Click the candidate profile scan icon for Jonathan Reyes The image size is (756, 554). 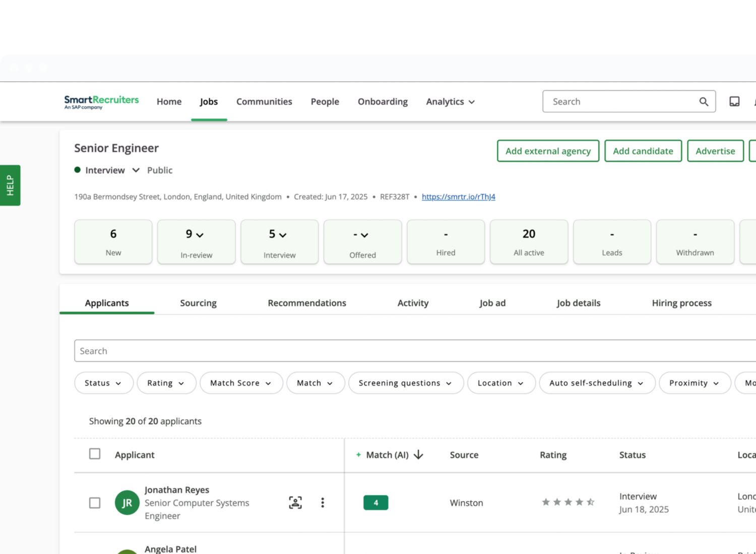[295, 502]
